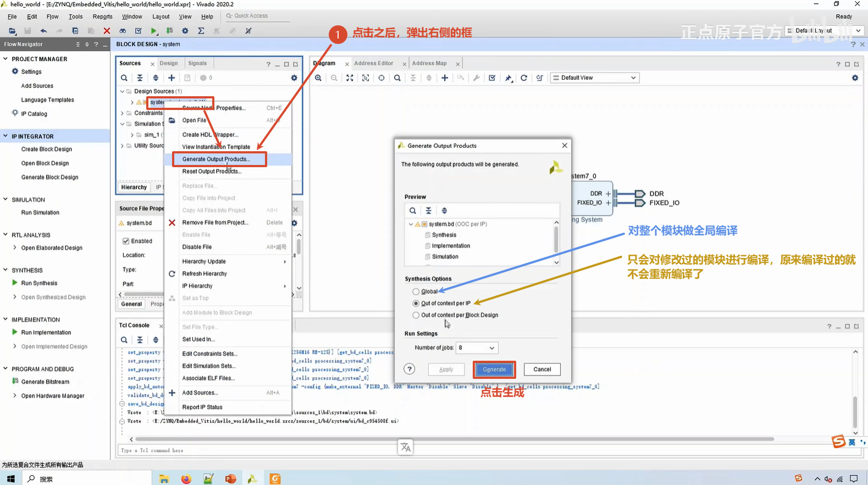Open the Default View dropdown

click(595, 78)
